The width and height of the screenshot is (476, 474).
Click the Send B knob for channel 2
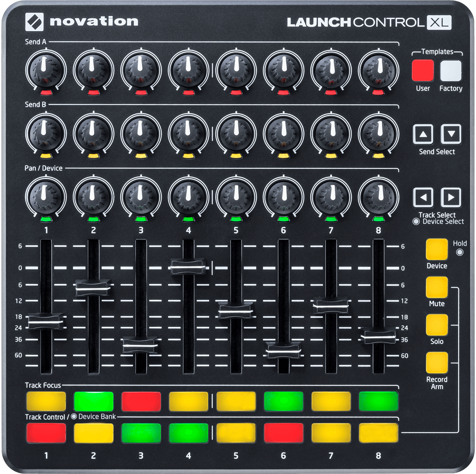(x=93, y=133)
